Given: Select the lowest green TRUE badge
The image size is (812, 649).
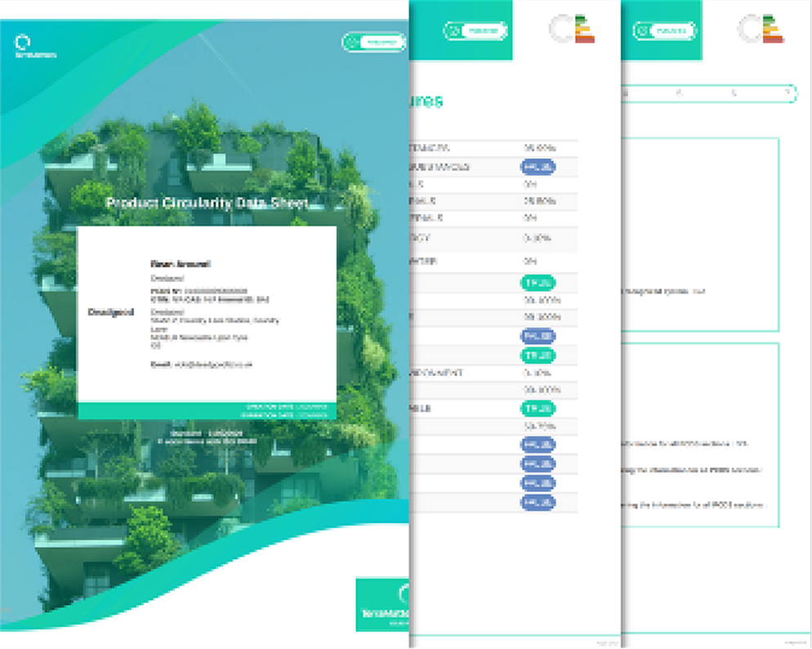Looking at the screenshot, I should tap(538, 408).
